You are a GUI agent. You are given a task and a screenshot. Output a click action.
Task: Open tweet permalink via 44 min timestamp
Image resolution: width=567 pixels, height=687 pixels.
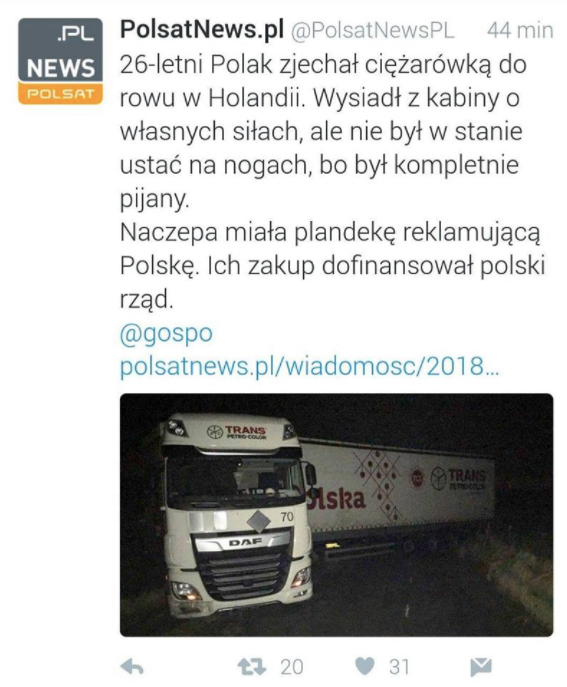tap(520, 30)
